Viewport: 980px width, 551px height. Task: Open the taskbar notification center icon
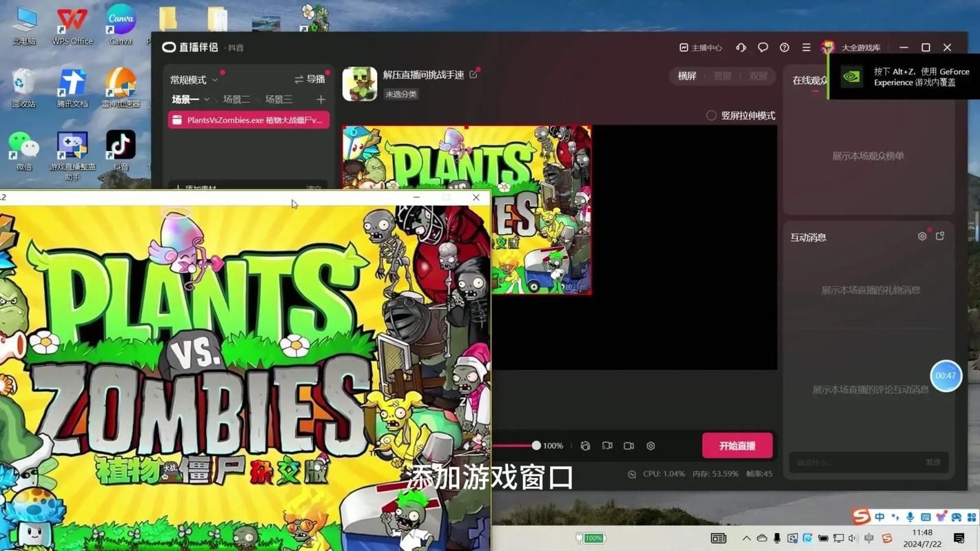point(959,538)
